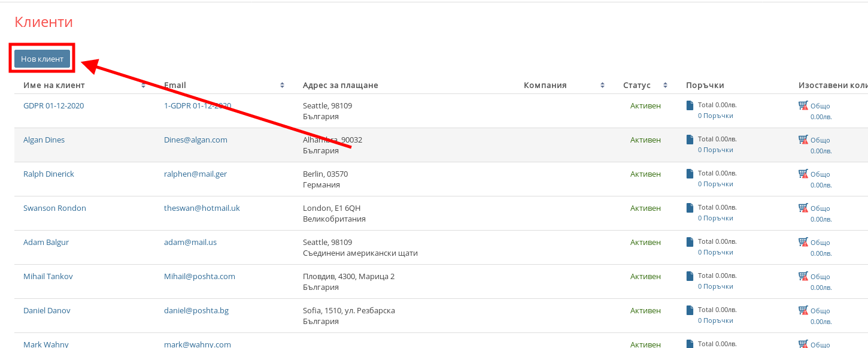Click document icon in Daniel Danov orders

(x=690, y=310)
